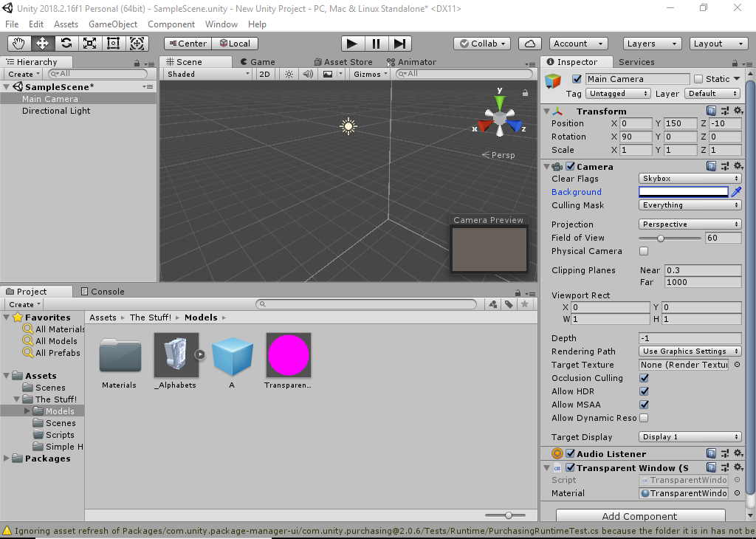
Task: Open Audio Listener preset icon
Action: 725,453
